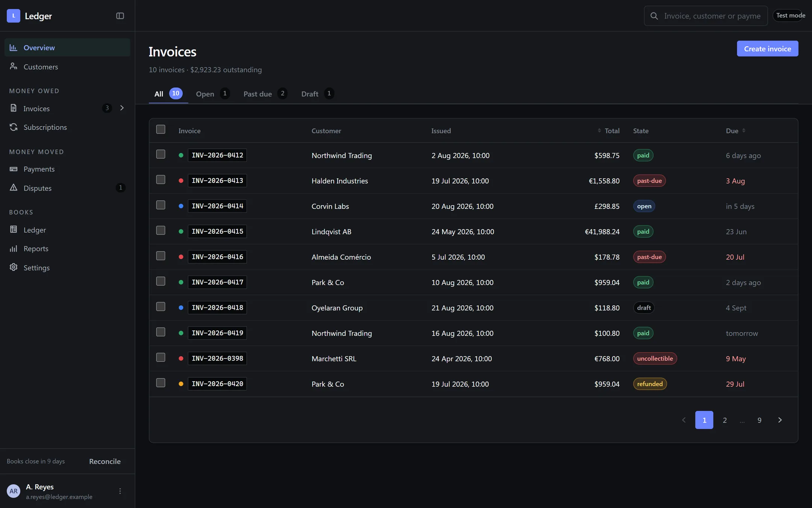Click the Invoices document icon in sidebar
The image size is (812, 508).
[x=14, y=108]
